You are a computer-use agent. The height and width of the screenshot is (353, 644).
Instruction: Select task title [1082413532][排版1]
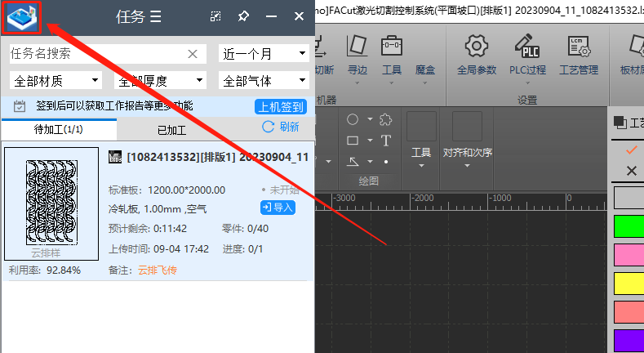pyautogui.click(x=181, y=157)
